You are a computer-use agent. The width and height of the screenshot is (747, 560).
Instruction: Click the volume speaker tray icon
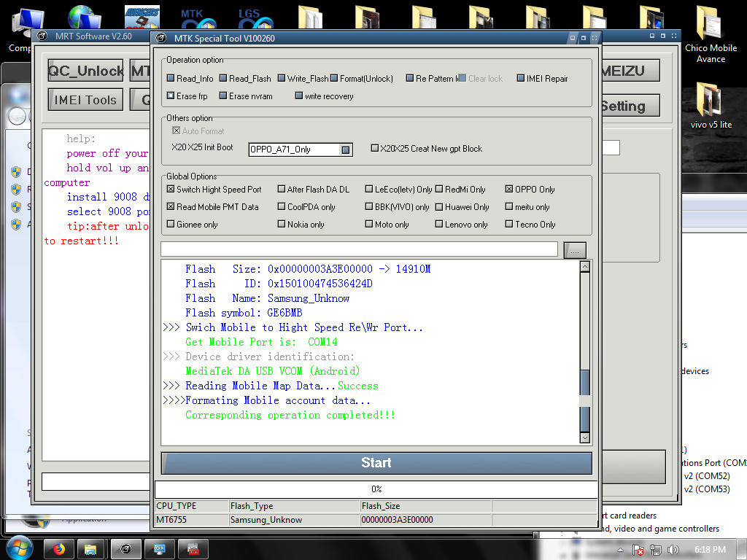pyautogui.click(x=673, y=550)
